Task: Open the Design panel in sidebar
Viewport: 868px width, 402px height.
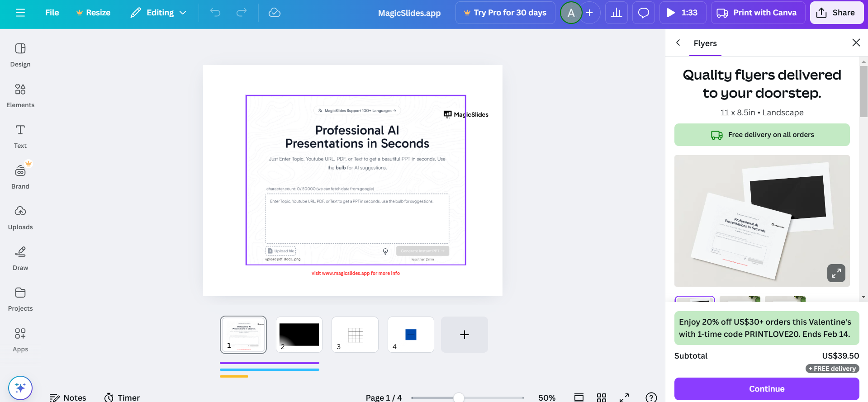Action: point(20,55)
